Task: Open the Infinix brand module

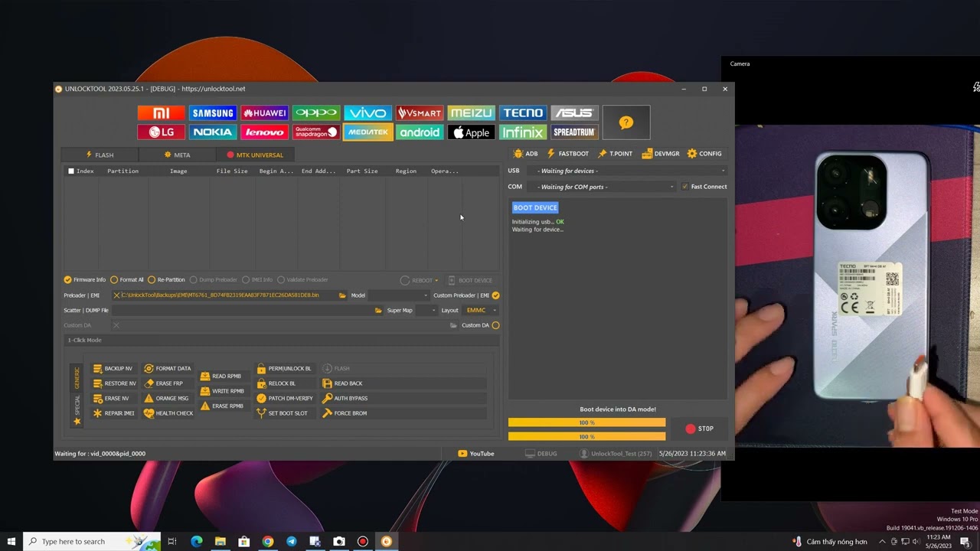Action: pyautogui.click(x=523, y=132)
